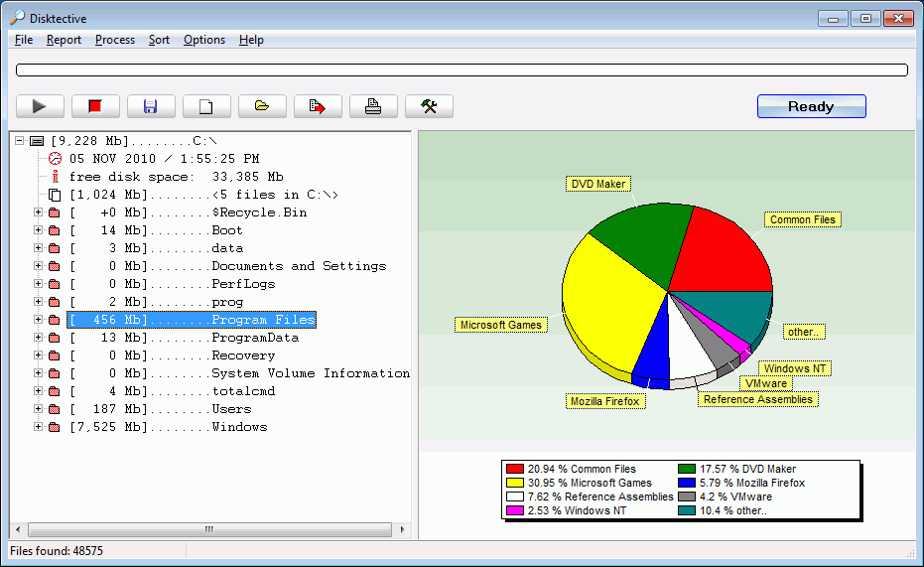924x567 pixels.
Task: Click the Common Files pie chart label
Action: [803, 219]
